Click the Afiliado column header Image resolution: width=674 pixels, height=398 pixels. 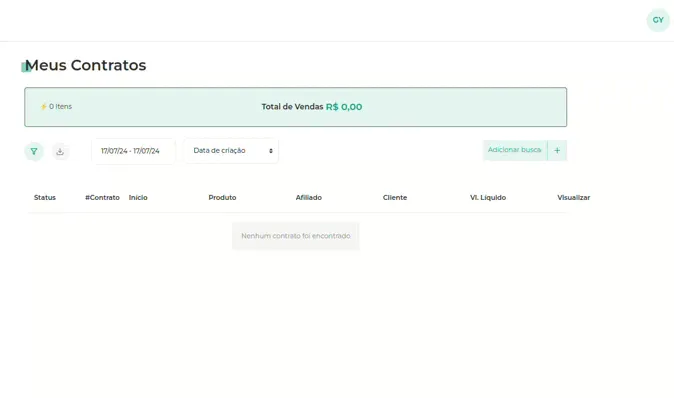(x=309, y=198)
